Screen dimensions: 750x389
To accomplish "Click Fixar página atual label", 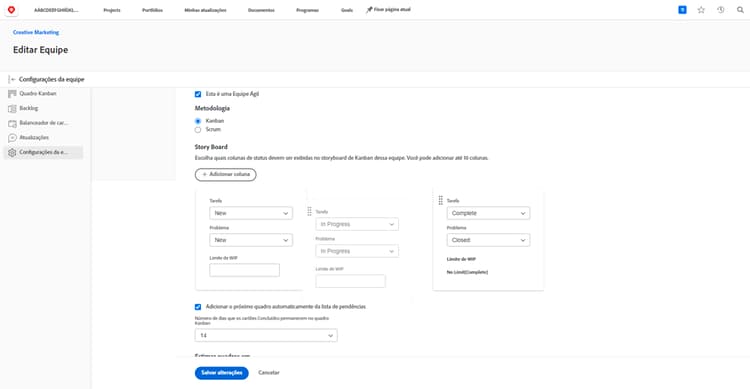I will click(392, 10).
